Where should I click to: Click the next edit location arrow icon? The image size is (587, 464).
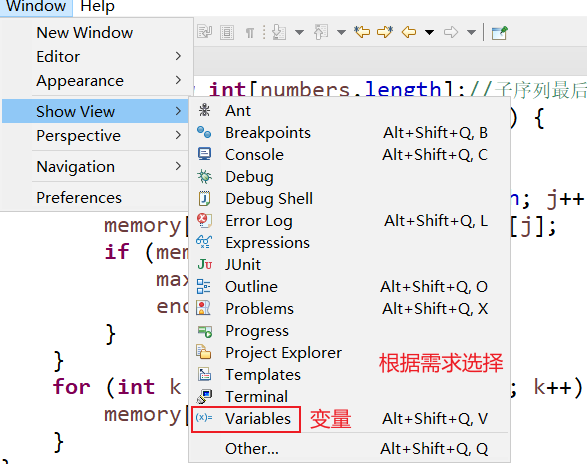coord(385,32)
